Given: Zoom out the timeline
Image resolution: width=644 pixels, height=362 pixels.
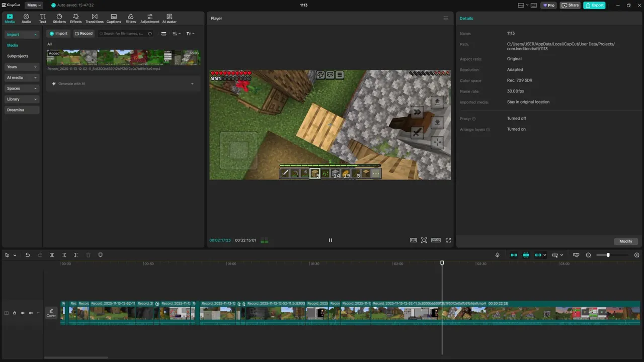Looking at the screenshot, I should click(x=589, y=255).
